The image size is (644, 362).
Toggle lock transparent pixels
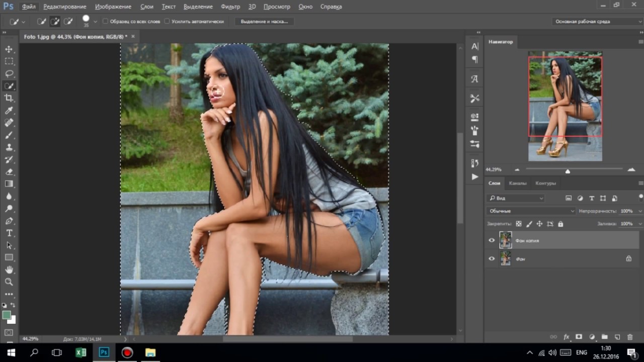519,224
